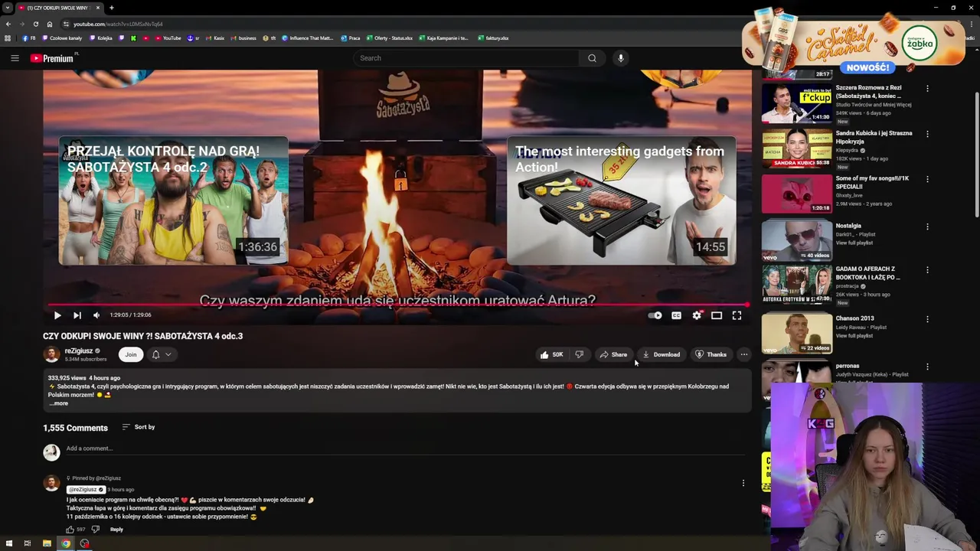Open options for GADAM O AFERACH video
Image resolution: width=980 pixels, height=551 pixels.
[927, 270]
